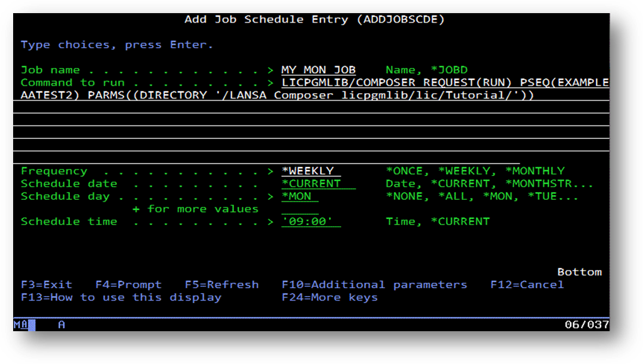Click the Schedule time field '09:00'
The width and height of the screenshot is (643, 364).
[x=311, y=222]
